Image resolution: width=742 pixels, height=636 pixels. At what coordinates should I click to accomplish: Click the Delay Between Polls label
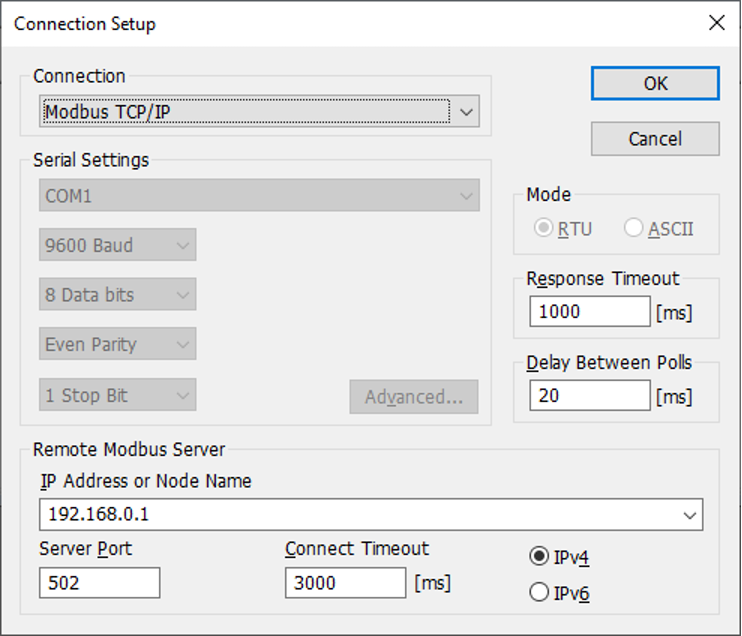click(609, 363)
